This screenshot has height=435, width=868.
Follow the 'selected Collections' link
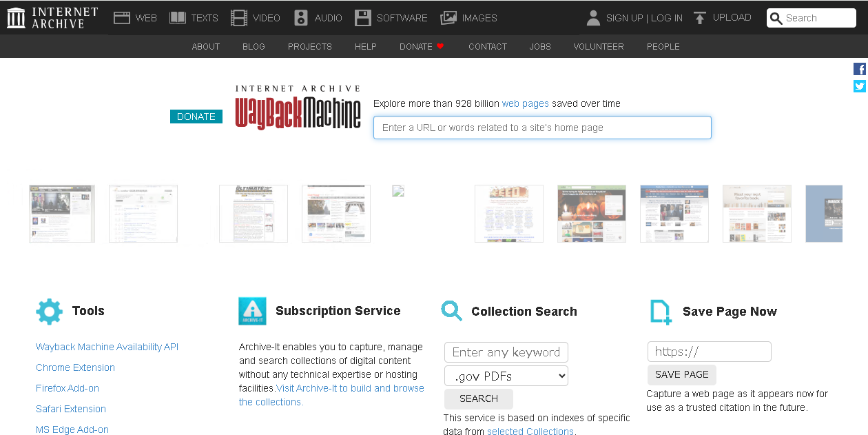click(530, 432)
